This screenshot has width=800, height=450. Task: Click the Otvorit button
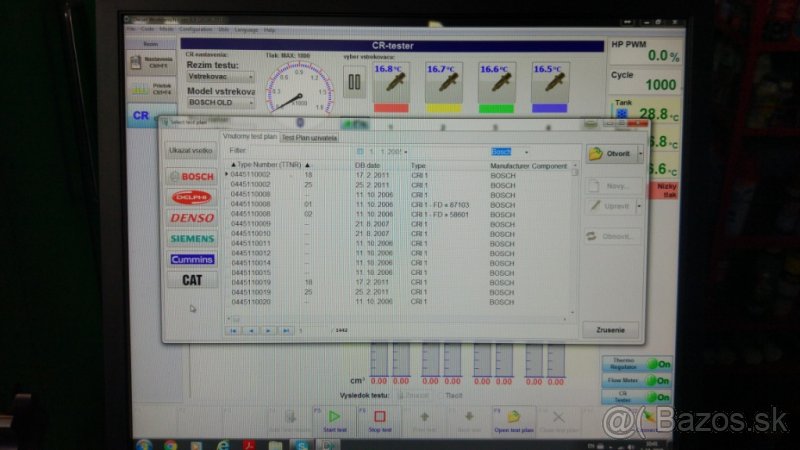point(608,154)
